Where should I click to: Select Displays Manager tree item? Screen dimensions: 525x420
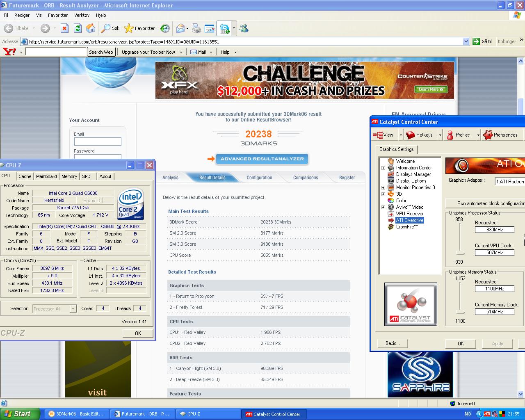[x=413, y=174]
